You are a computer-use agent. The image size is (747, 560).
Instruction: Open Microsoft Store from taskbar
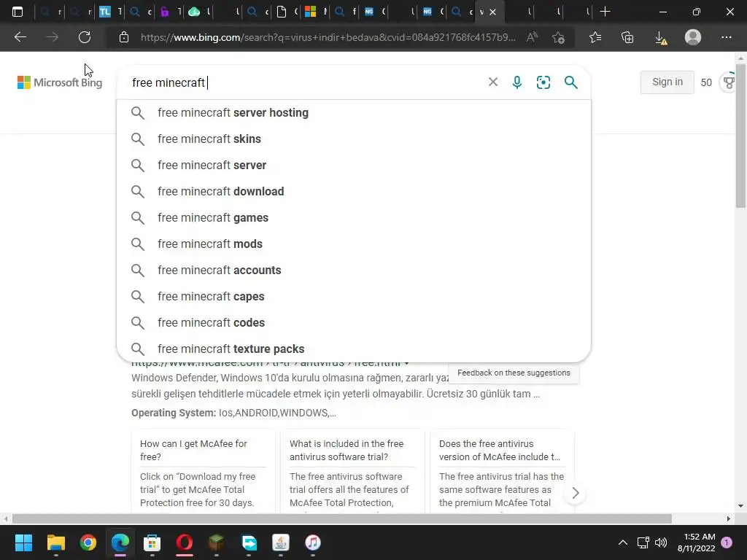point(152,542)
